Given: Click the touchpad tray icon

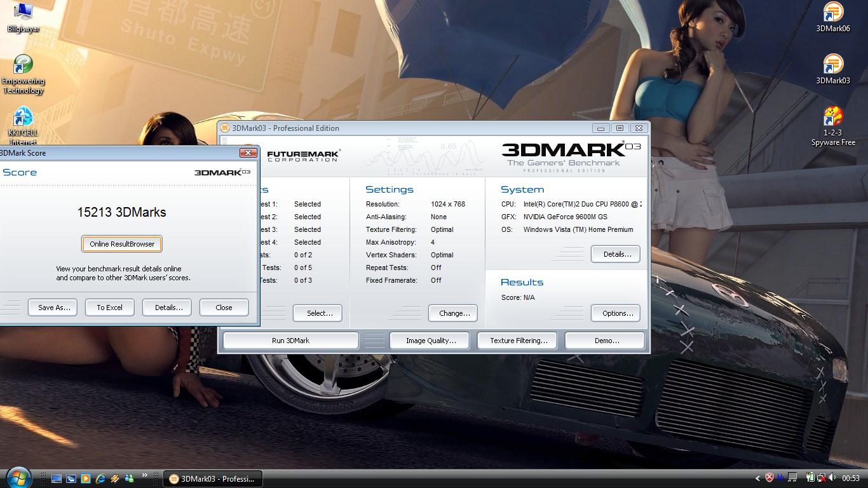Looking at the screenshot, I should [x=792, y=477].
